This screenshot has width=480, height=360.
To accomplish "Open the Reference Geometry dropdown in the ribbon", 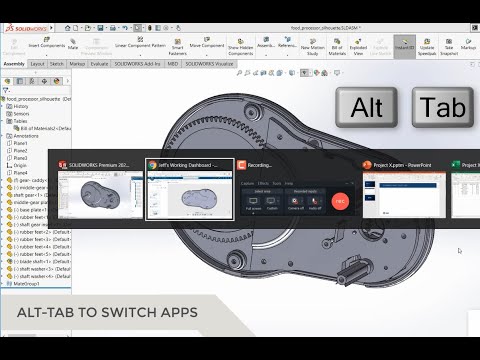I will coord(287,54).
